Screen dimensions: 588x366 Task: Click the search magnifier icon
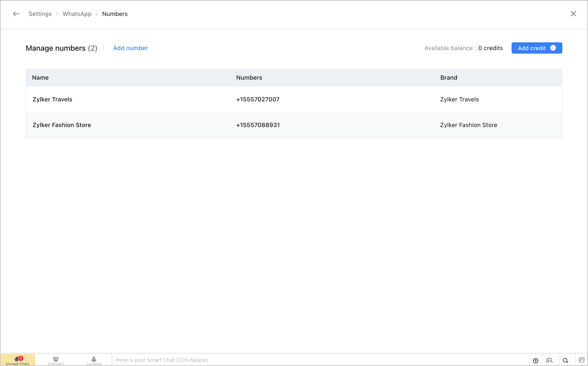[565, 361]
